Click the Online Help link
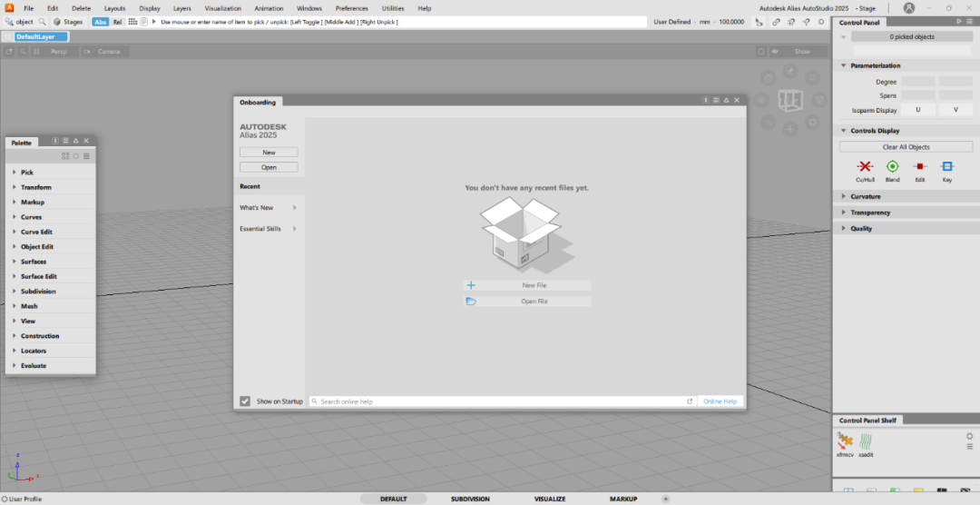The image size is (980, 505). [720, 401]
